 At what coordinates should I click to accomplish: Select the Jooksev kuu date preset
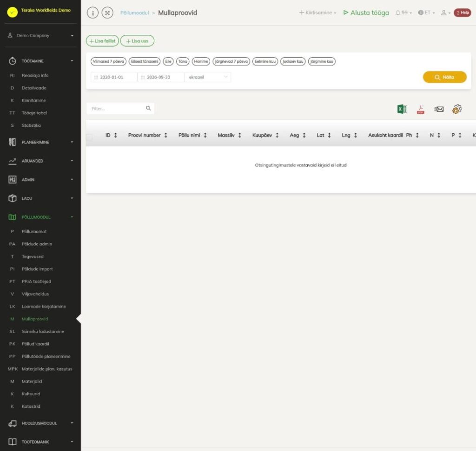tap(293, 61)
